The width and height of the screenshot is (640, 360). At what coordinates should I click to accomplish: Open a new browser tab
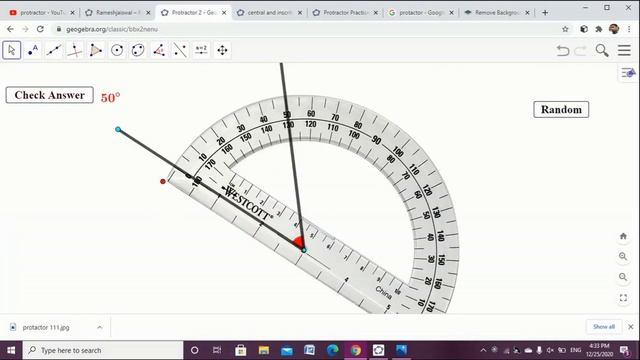click(545, 13)
